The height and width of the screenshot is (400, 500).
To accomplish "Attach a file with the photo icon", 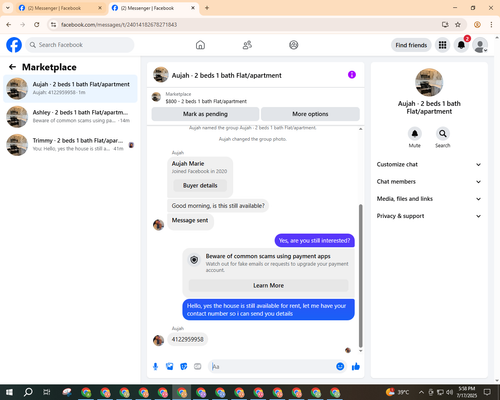I will [170, 367].
